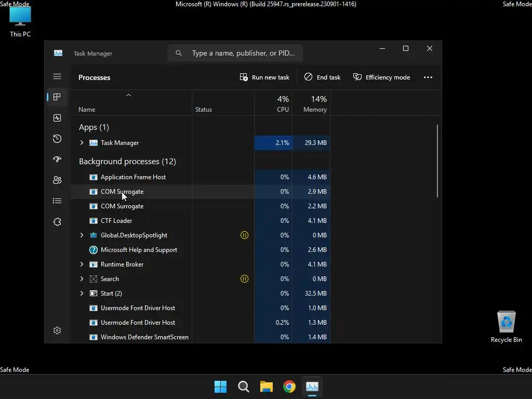The height and width of the screenshot is (399, 532).
Task: Click the Background processes (12) group heading
Action: coord(127,162)
